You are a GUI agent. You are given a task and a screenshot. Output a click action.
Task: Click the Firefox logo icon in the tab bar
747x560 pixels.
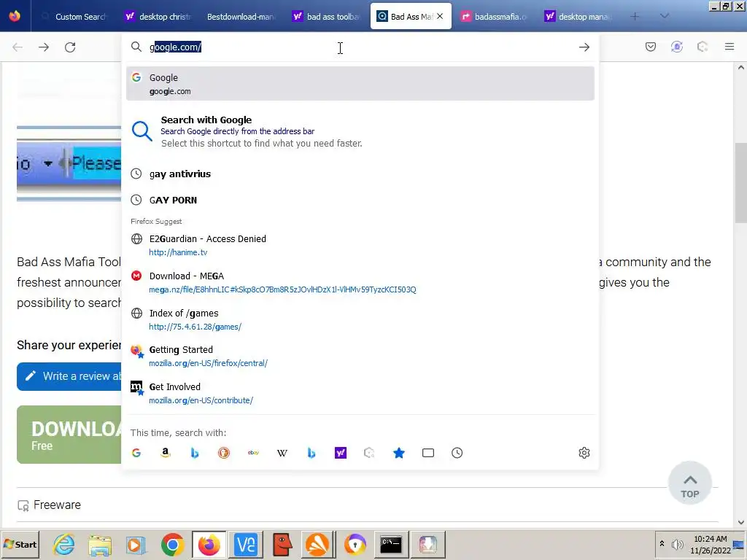point(15,16)
